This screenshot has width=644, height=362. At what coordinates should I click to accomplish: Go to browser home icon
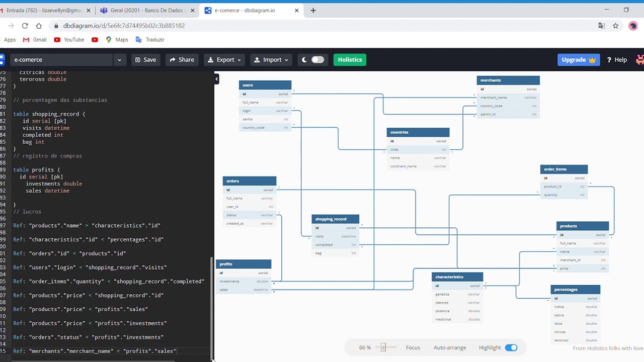click(39, 26)
